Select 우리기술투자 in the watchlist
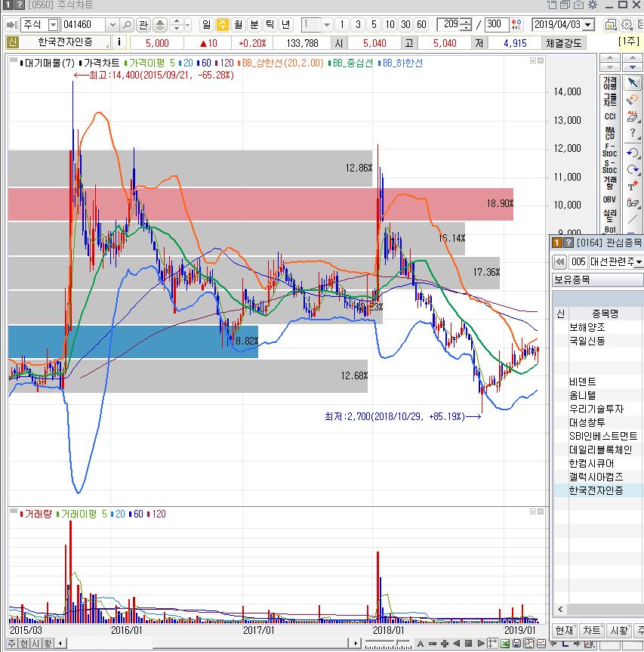The height and width of the screenshot is (652, 644). [x=596, y=409]
